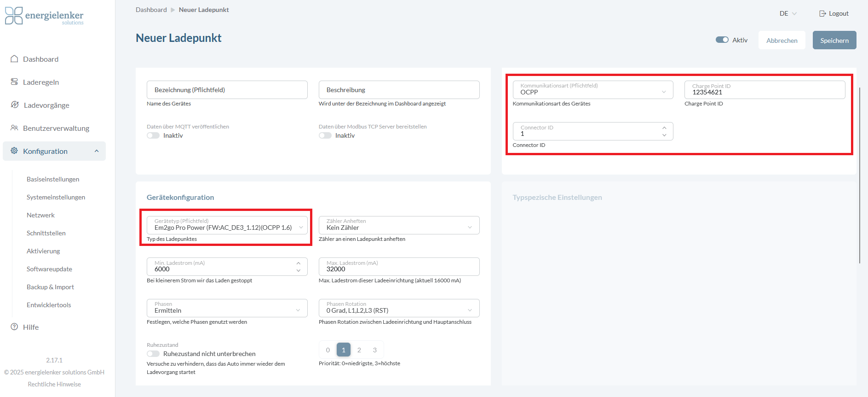Click the Benutzerverwaltung users icon
Image resolution: width=868 pixels, height=397 pixels.
[14, 128]
